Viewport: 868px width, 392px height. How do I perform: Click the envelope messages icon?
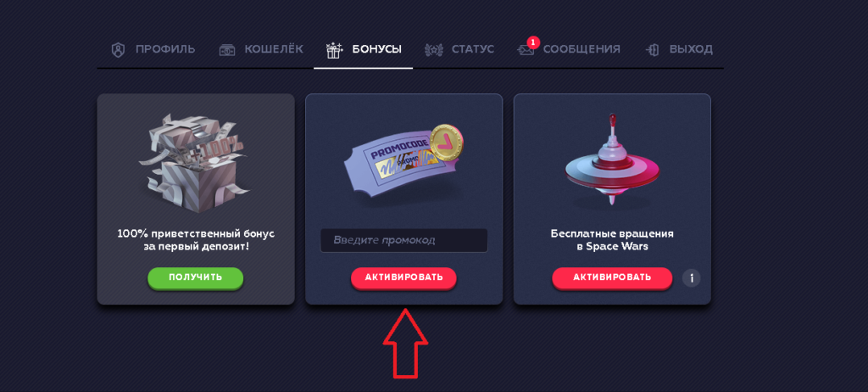click(x=526, y=50)
